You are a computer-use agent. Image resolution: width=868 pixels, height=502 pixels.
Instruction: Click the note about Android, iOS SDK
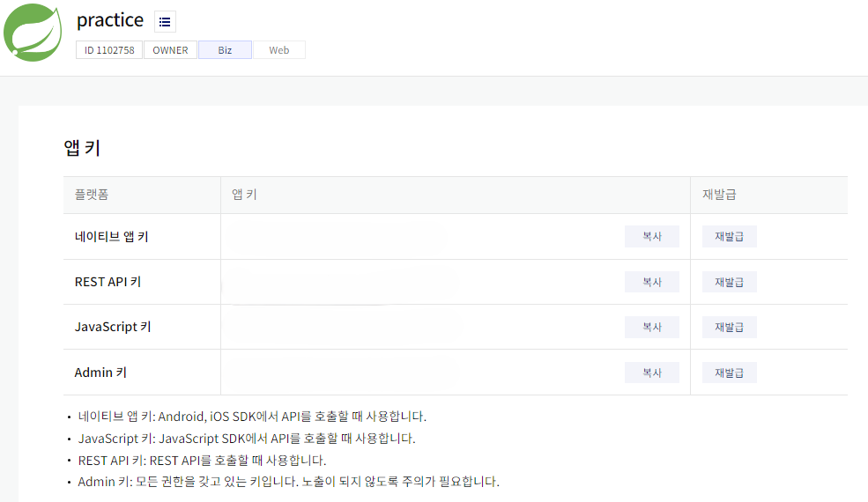coord(252,417)
